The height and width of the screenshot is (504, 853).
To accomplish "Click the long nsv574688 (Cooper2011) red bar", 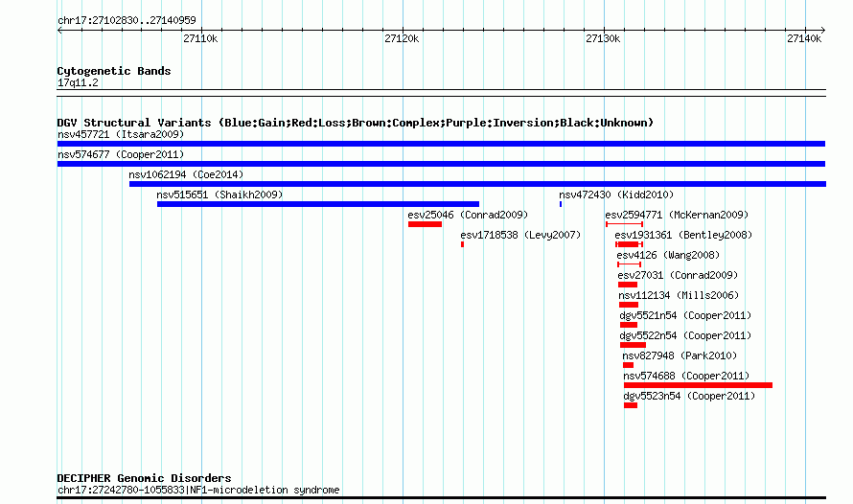I will pyautogui.click(x=698, y=385).
